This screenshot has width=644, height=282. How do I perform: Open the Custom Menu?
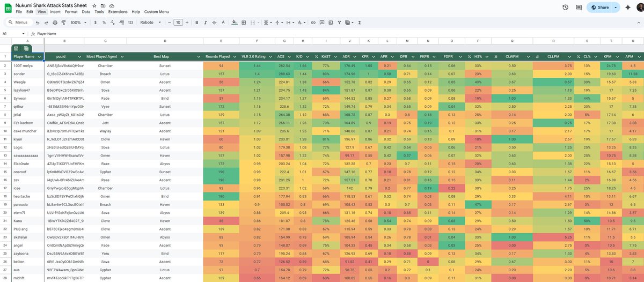pos(156,11)
